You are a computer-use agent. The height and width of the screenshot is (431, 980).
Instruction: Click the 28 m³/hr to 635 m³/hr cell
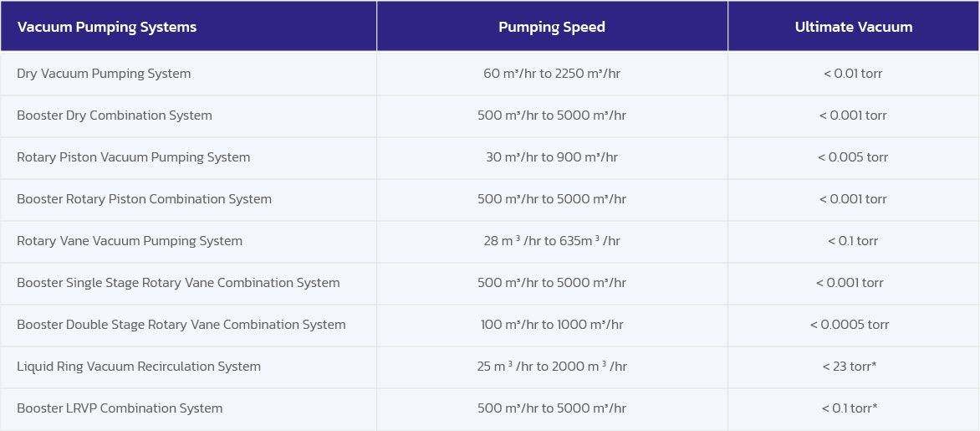point(552,241)
